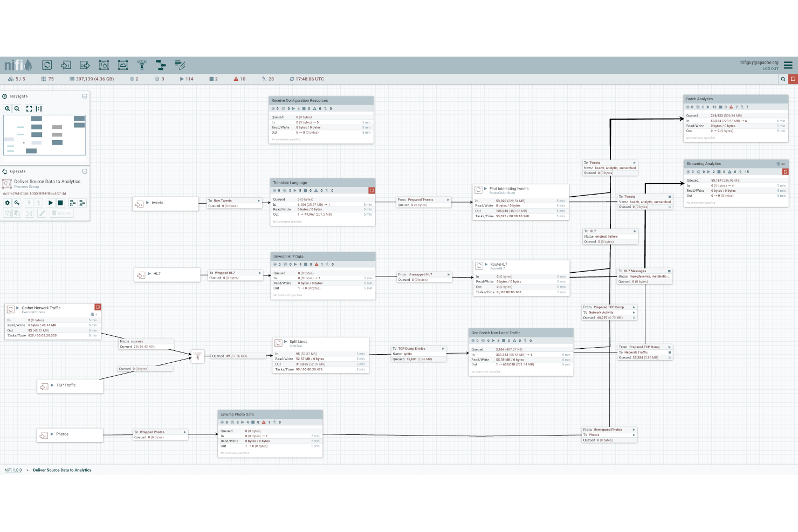Open the global menu at the top right
The width and height of the screenshot is (798, 532).
click(788, 65)
